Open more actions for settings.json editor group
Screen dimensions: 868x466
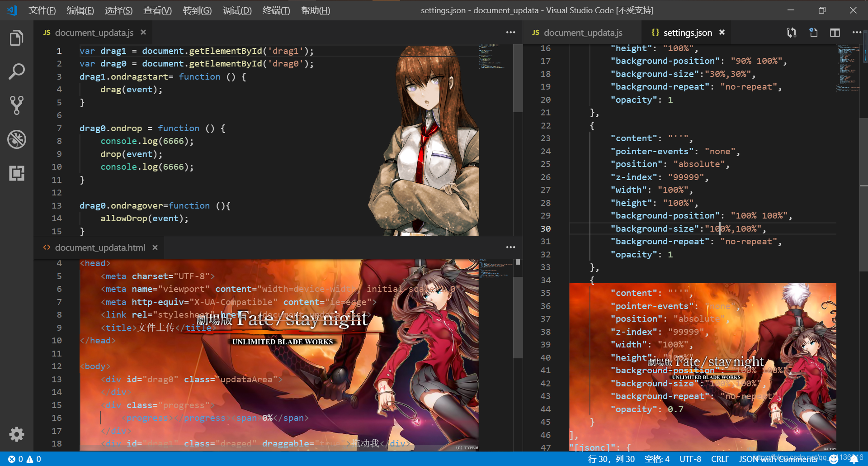click(857, 33)
